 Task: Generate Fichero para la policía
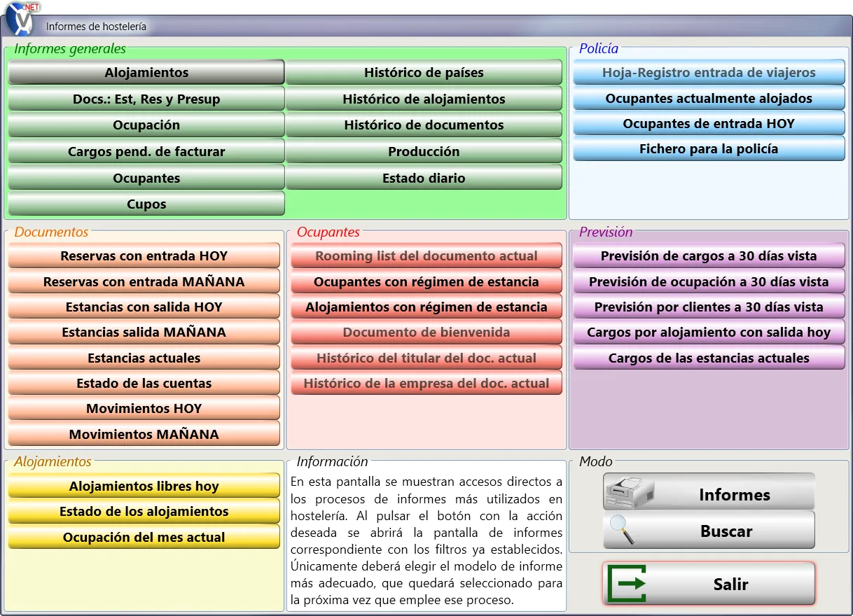point(709,149)
